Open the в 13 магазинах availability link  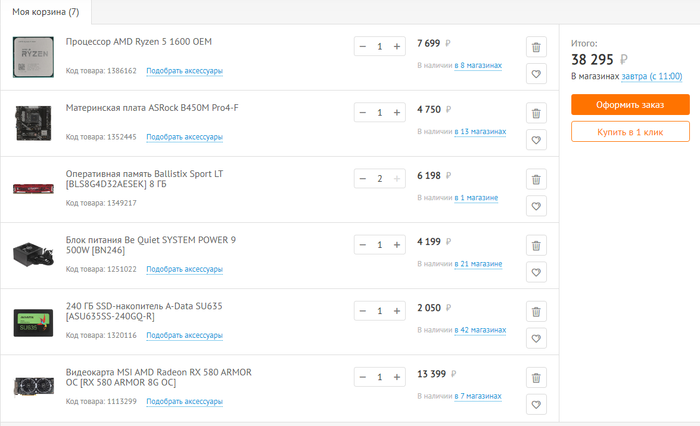point(480,132)
